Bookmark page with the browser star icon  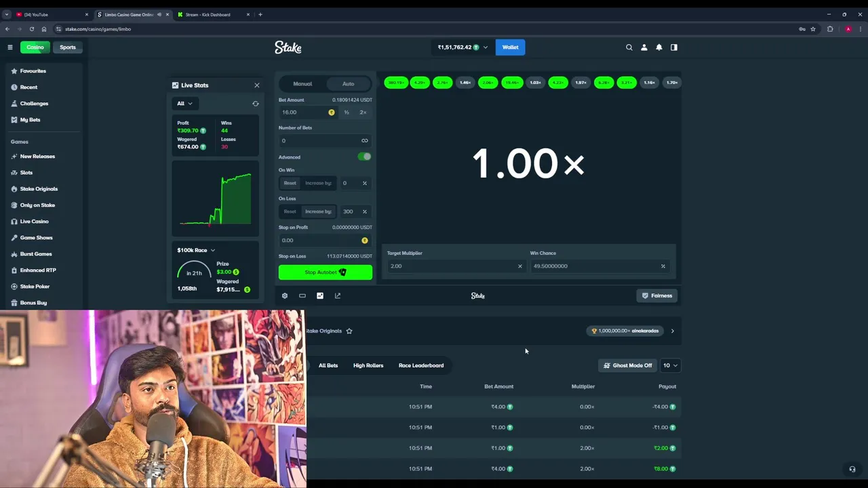pos(813,29)
